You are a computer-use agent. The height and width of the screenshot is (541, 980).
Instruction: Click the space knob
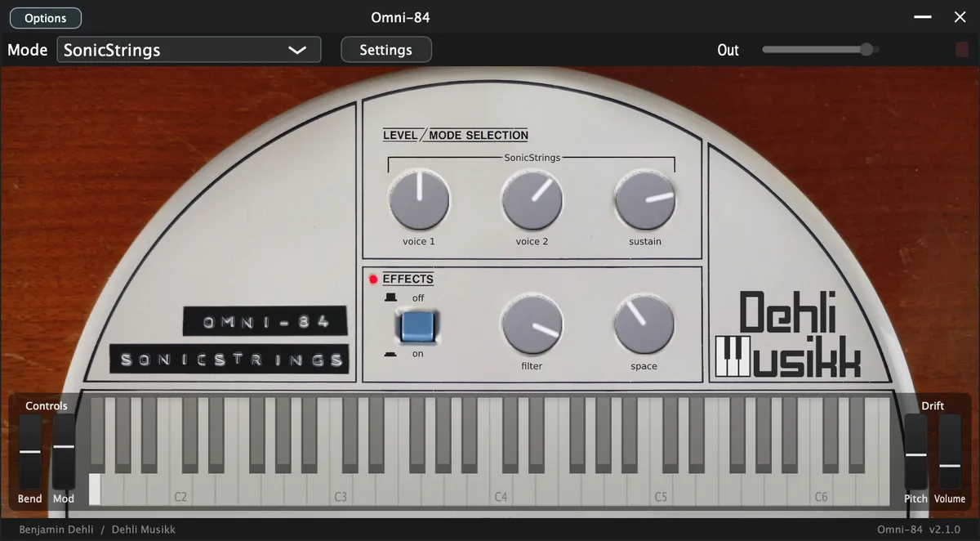pos(644,325)
